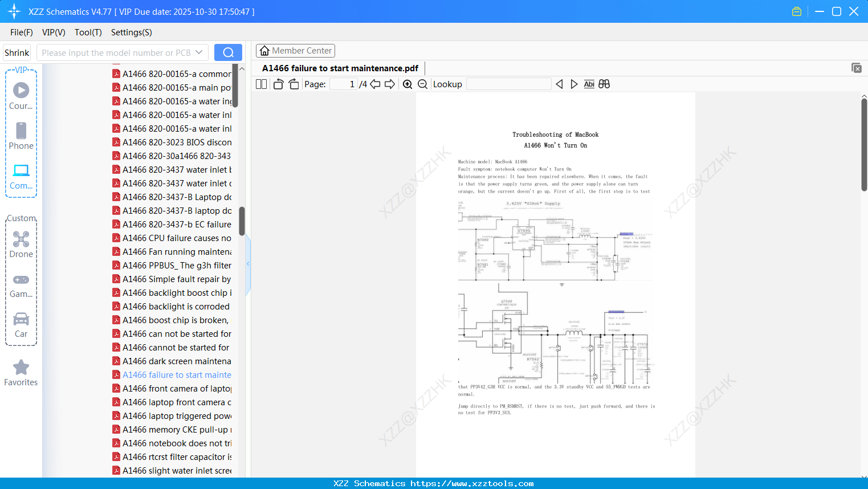Screen dimensions: 868x489
Task: Open the VIP(V) menu
Action: (x=54, y=32)
